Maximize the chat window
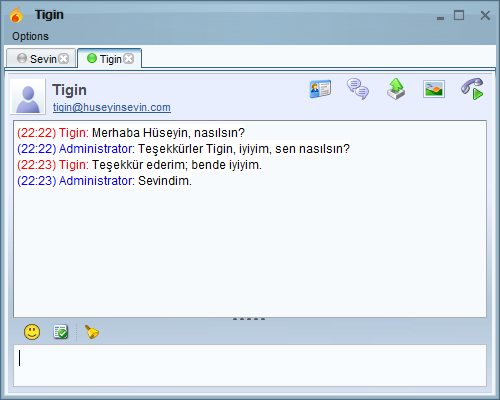This screenshot has height=400, width=500. [x=459, y=15]
